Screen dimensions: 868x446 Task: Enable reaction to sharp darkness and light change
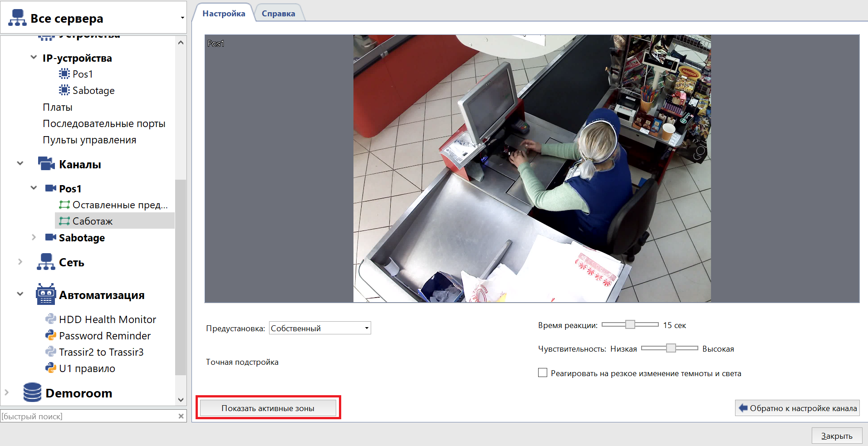click(x=543, y=372)
